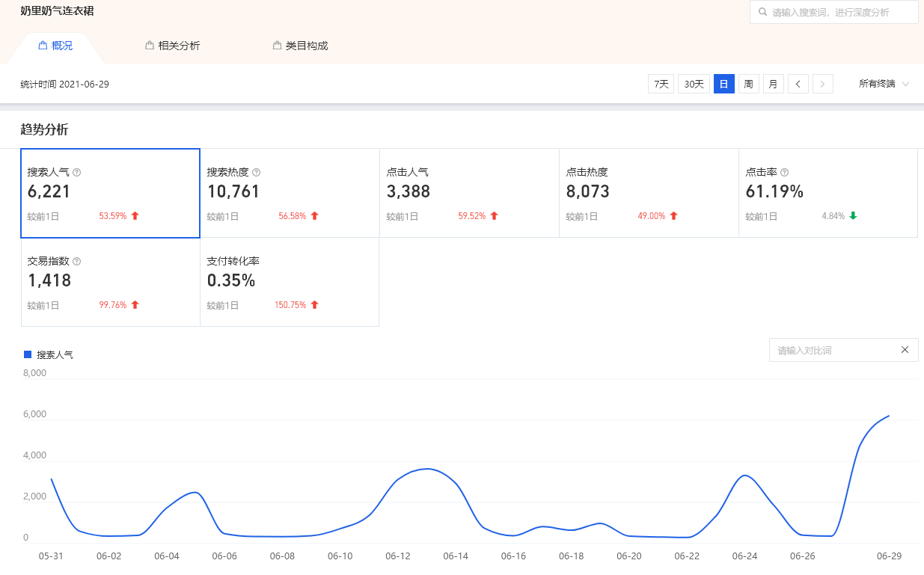This screenshot has width=924, height=575.
Task: Click the 趋势分析 section heading
Action: (x=44, y=129)
